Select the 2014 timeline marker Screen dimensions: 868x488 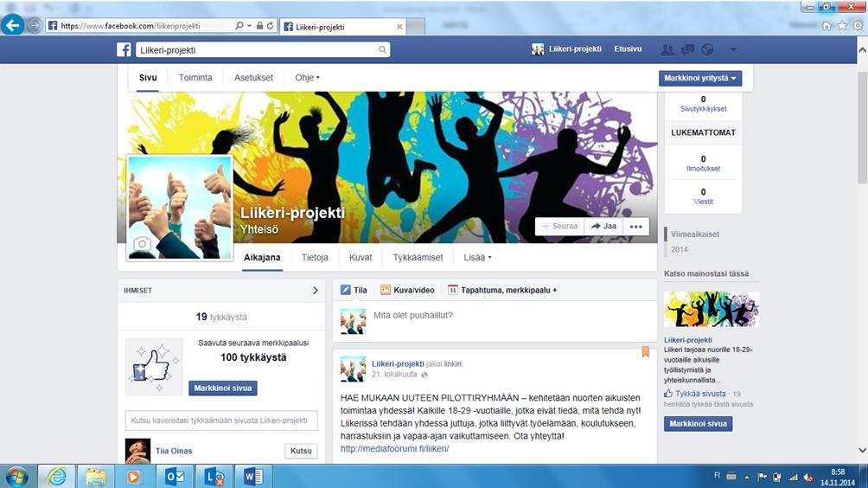(680, 250)
